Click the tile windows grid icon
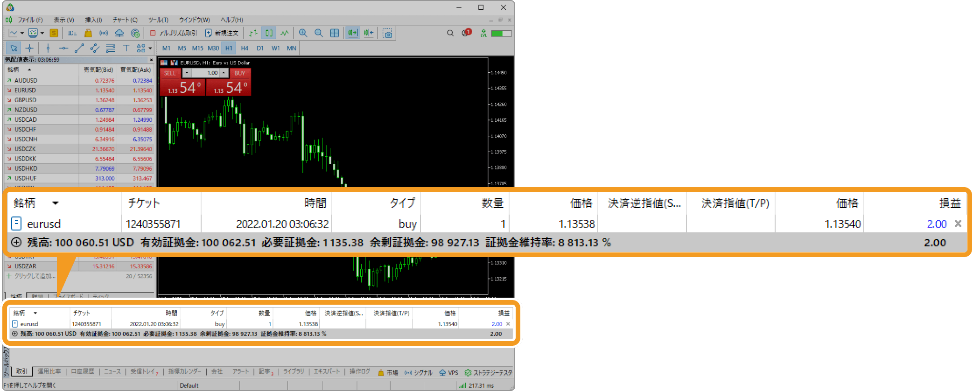This screenshot has height=391, width=980. tap(335, 33)
